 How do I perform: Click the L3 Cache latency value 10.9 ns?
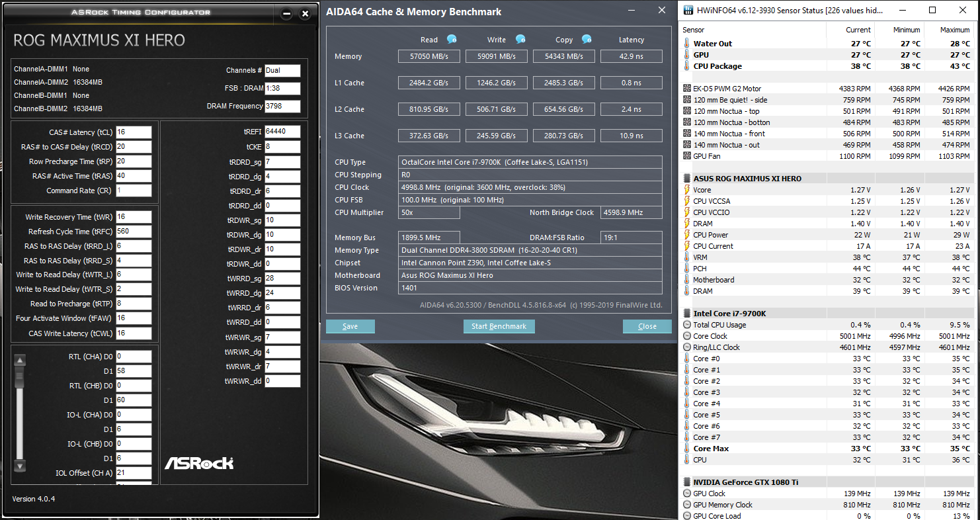[x=631, y=136]
